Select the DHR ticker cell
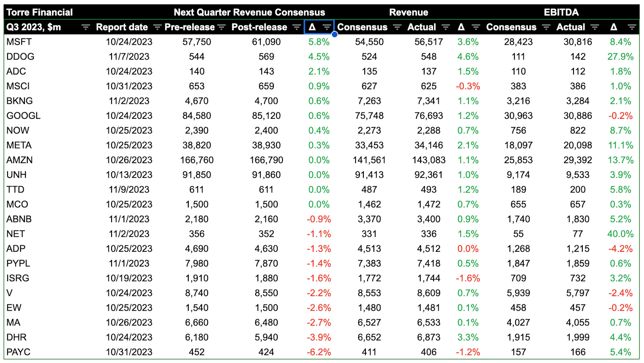The width and height of the screenshot is (644, 363). coord(17,337)
